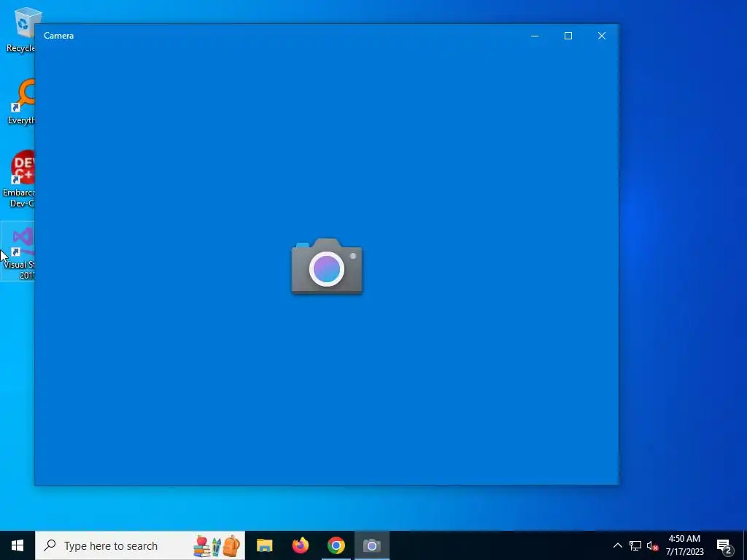
Task: Click the muted volume tray icon
Action: (x=652, y=545)
